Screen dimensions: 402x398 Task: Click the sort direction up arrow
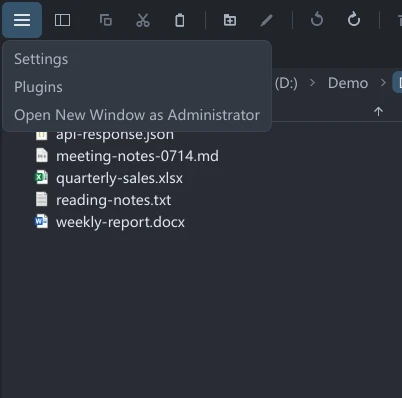coord(378,112)
